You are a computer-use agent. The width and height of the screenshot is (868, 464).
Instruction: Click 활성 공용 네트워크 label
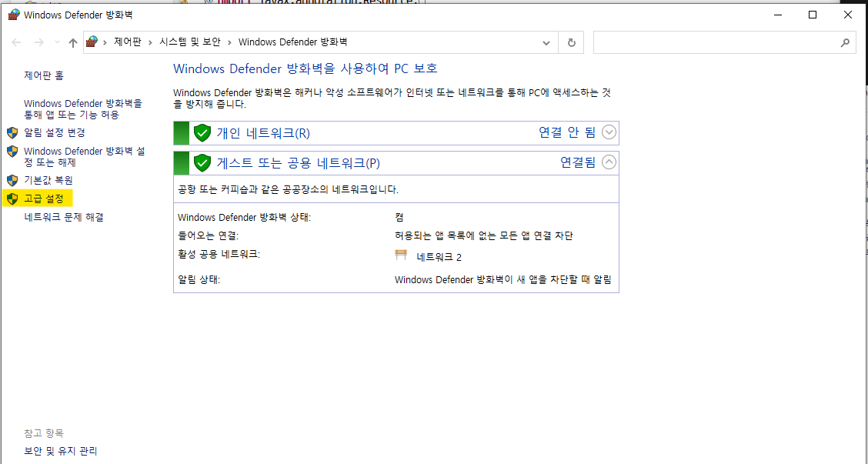(x=219, y=255)
